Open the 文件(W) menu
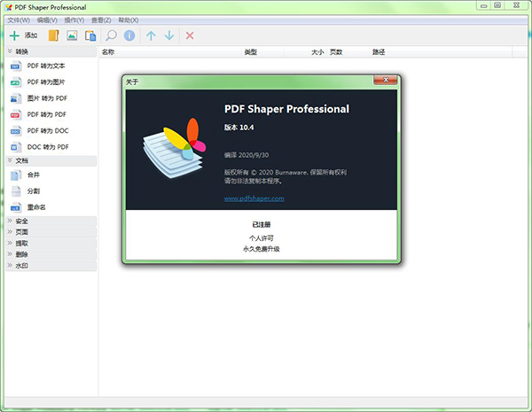The image size is (532, 412). coord(19,20)
